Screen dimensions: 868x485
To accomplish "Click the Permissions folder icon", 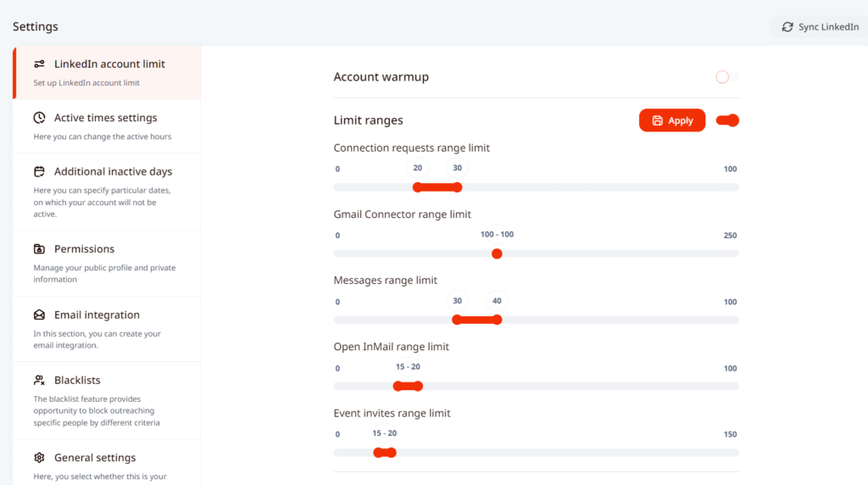I will click(39, 249).
